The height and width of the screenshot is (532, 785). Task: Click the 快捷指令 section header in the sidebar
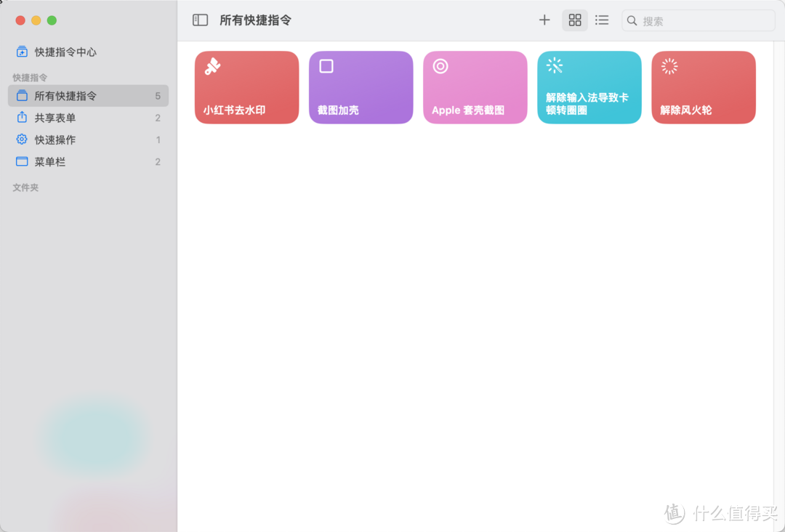tap(30, 78)
